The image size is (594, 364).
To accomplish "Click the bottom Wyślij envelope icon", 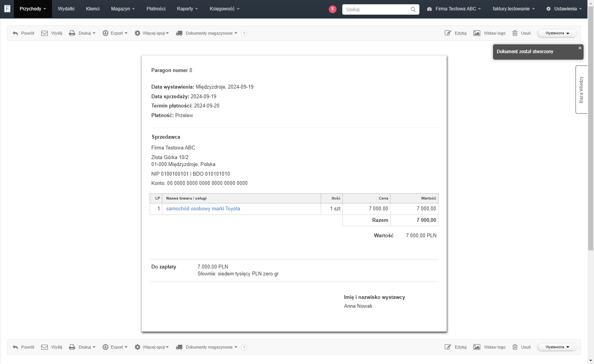I will [x=44, y=347].
